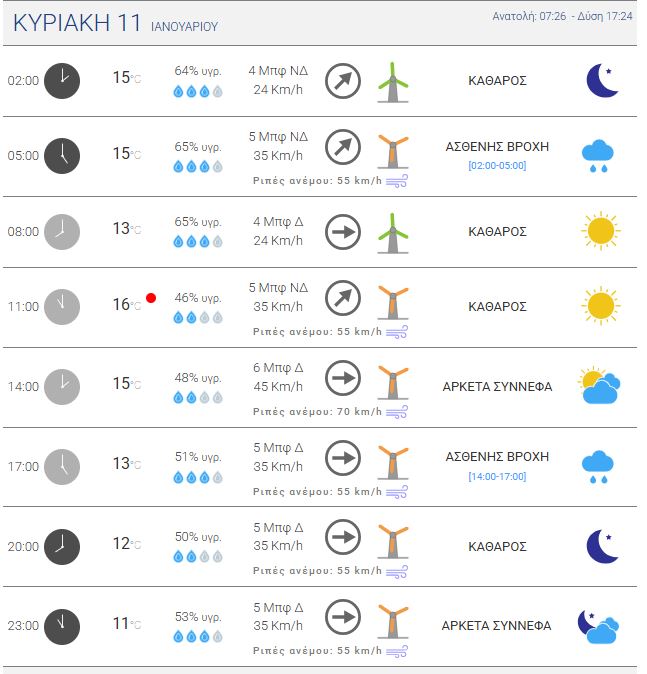This screenshot has width=647, height=674.
Task: Click the rain cloud icon at 05:00
Action: [x=598, y=155]
